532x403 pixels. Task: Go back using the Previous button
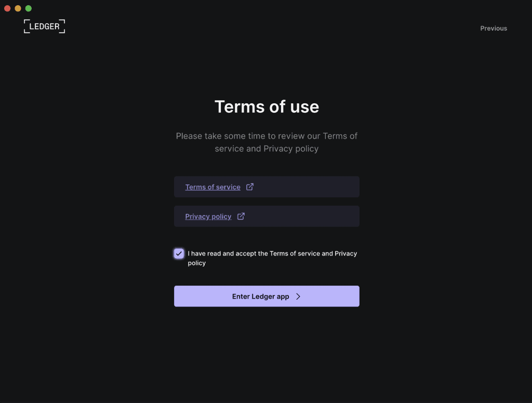[x=493, y=28]
